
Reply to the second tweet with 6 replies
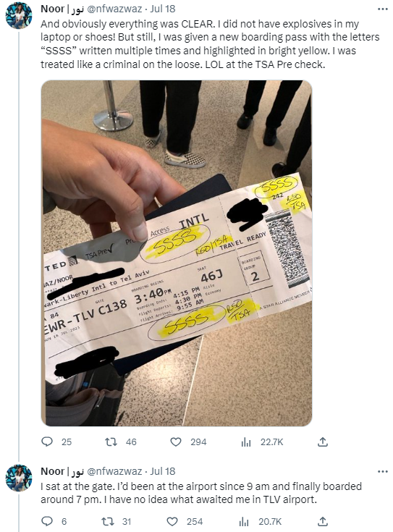click(47, 521)
